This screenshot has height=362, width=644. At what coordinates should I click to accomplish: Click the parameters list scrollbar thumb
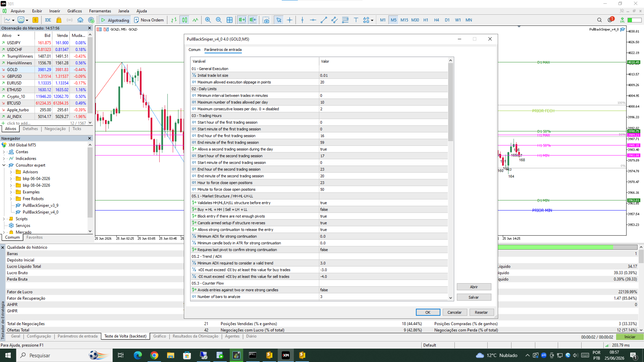coord(450,102)
